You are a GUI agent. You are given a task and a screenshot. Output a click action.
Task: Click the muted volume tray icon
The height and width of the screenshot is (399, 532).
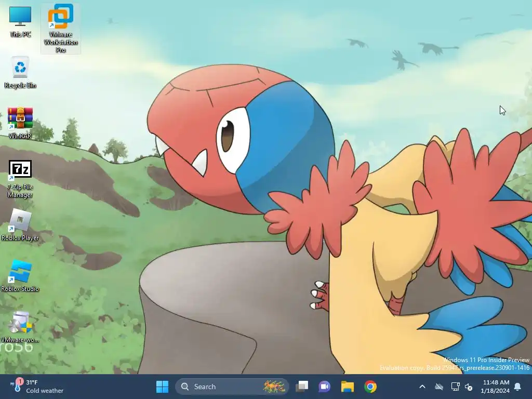[x=469, y=387]
